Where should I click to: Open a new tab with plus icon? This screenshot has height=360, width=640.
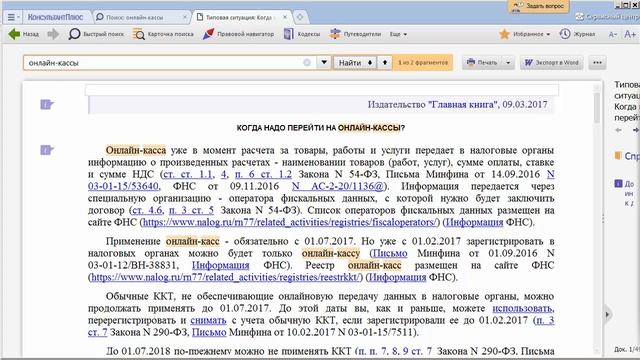pos(300,17)
